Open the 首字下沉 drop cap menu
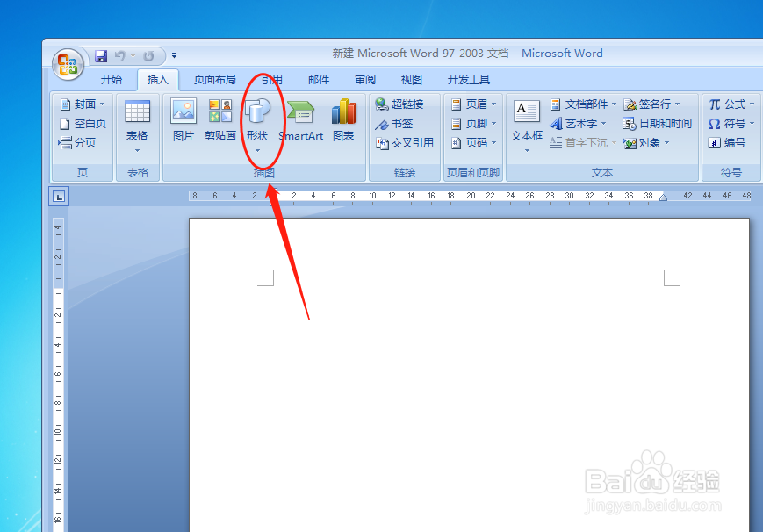Viewport: 763px width, 532px height. 583,143
